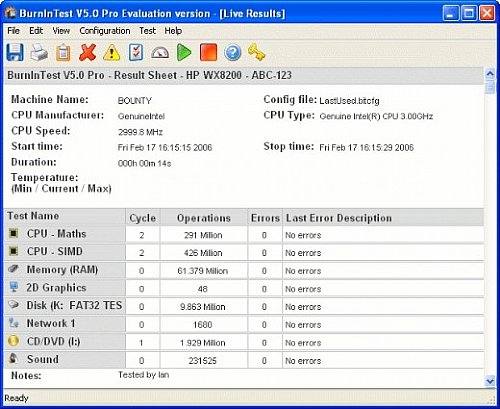Click the 426 Million operations cell
The height and width of the screenshot is (409, 500).
tap(203, 253)
